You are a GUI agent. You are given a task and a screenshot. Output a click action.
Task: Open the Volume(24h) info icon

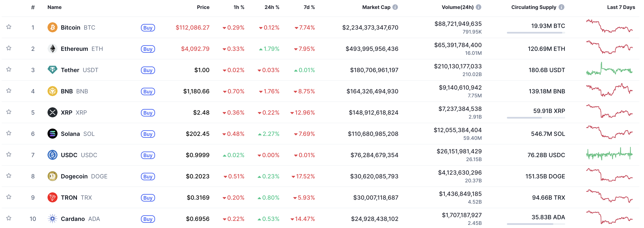click(x=479, y=7)
